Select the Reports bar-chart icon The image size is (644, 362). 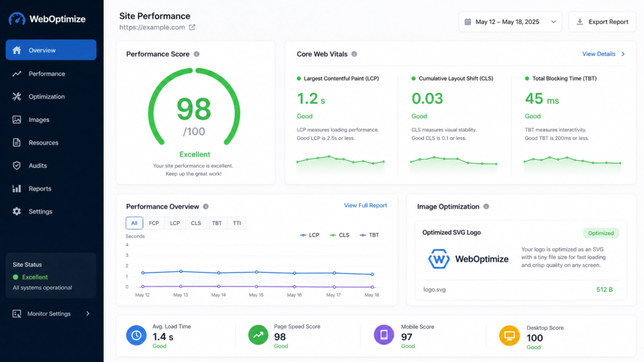pos(16,189)
